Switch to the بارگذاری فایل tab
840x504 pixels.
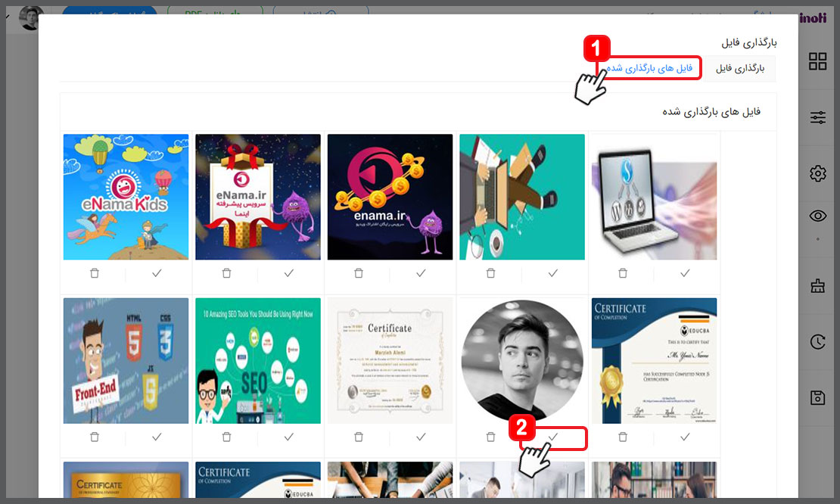point(740,68)
